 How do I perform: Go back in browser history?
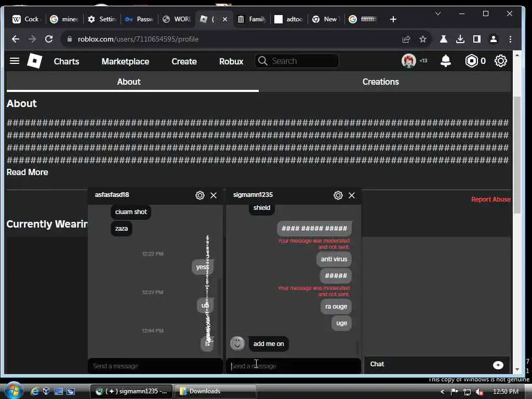click(x=16, y=39)
